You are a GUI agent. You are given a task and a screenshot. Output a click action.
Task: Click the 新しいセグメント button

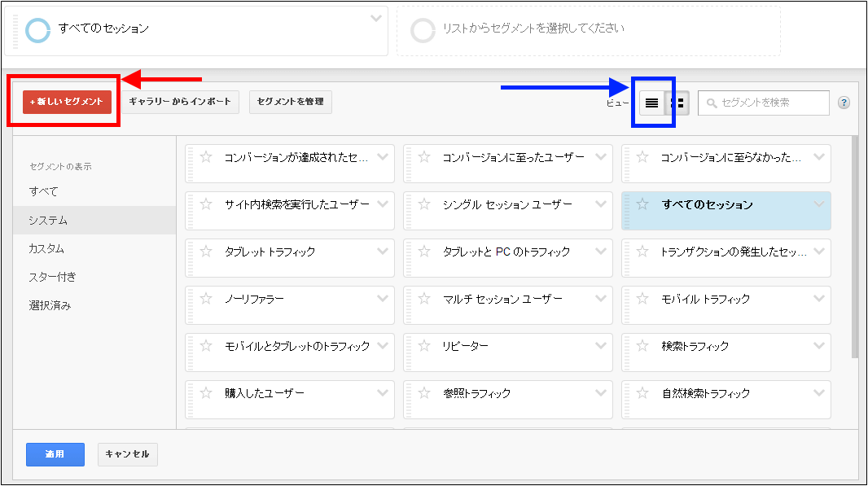(67, 102)
